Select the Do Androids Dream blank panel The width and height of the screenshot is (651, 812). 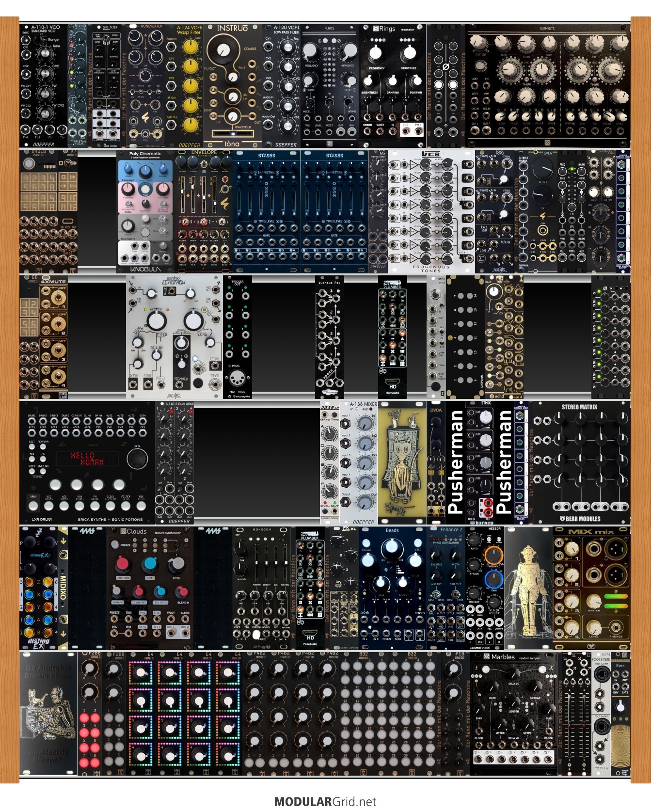point(48,714)
